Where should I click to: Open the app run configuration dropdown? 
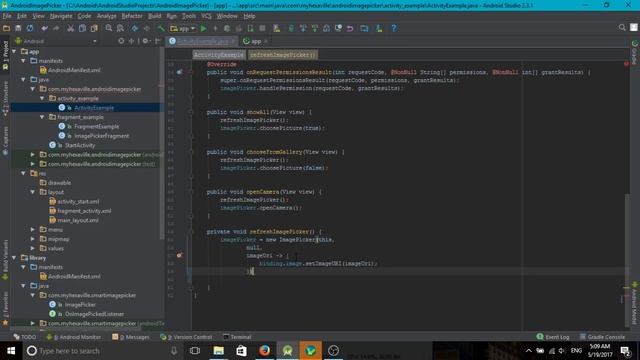pyautogui.click(x=183, y=28)
